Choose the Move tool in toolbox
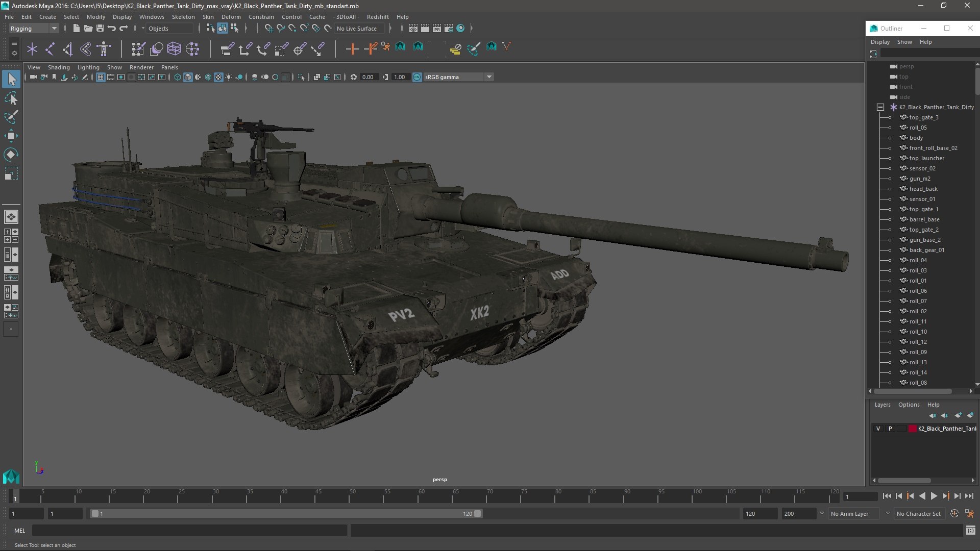 tap(11, 136)
